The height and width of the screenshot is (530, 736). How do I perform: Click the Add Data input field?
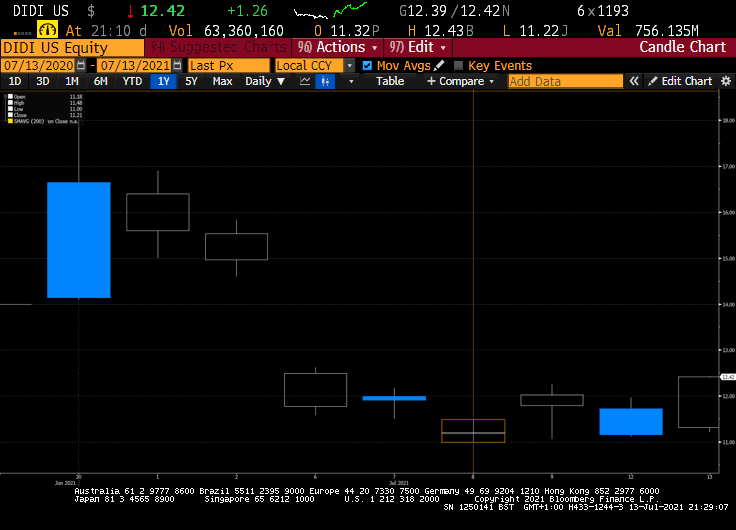(x=566, y=81)
